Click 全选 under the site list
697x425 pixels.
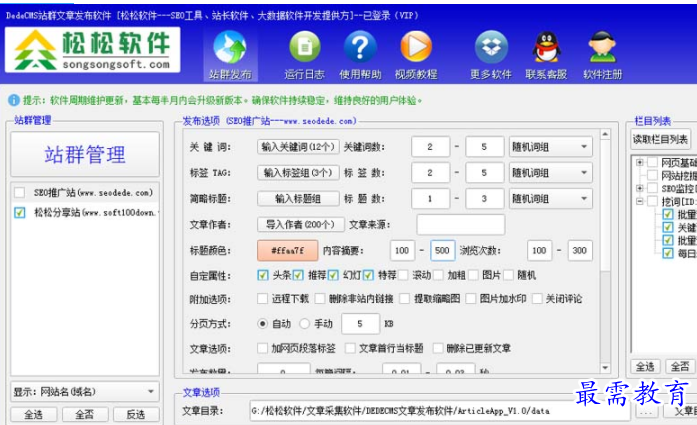coord(34,414)
